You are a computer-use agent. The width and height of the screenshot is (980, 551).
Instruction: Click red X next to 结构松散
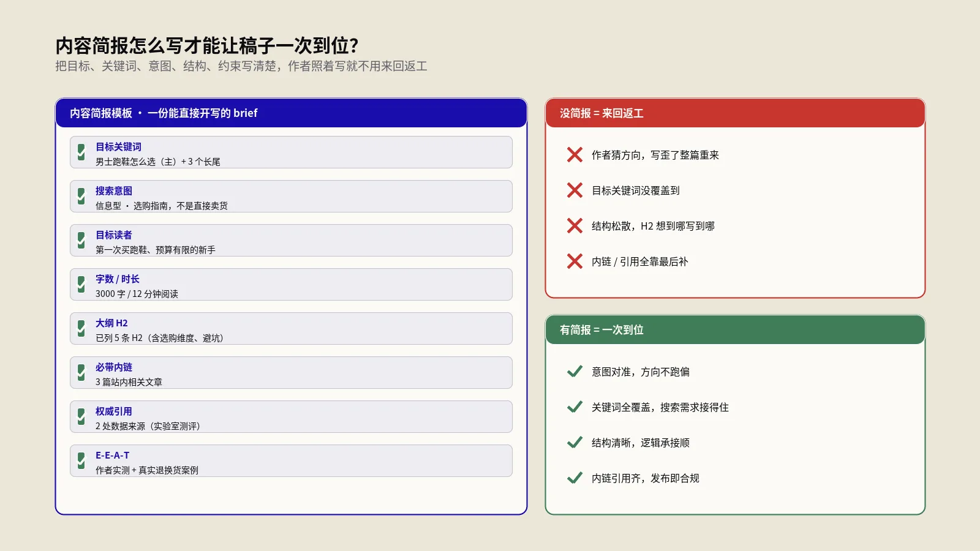(575, 226)
